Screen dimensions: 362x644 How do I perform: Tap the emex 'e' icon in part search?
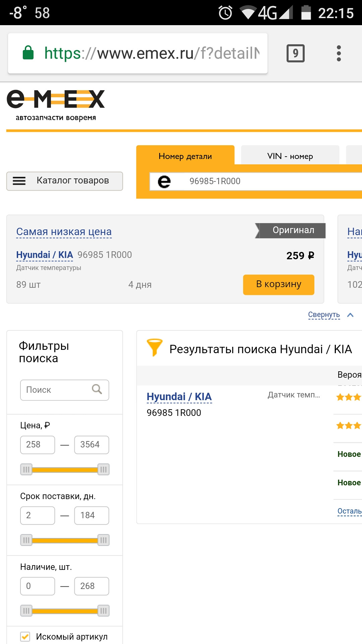tap(164, 181)
